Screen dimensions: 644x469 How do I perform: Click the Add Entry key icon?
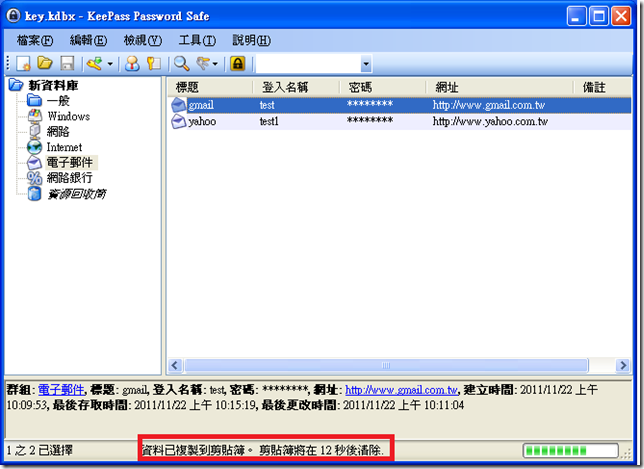[95, 64]
